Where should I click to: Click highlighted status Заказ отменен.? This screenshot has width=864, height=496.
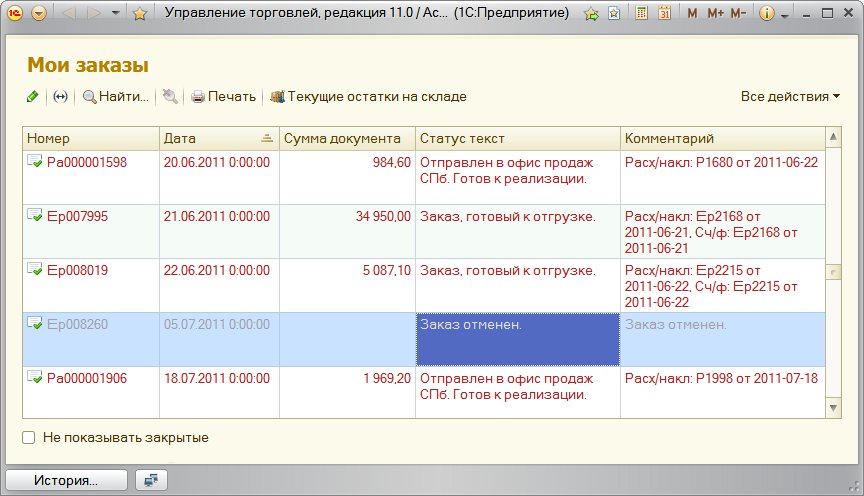tap(518, 339)
